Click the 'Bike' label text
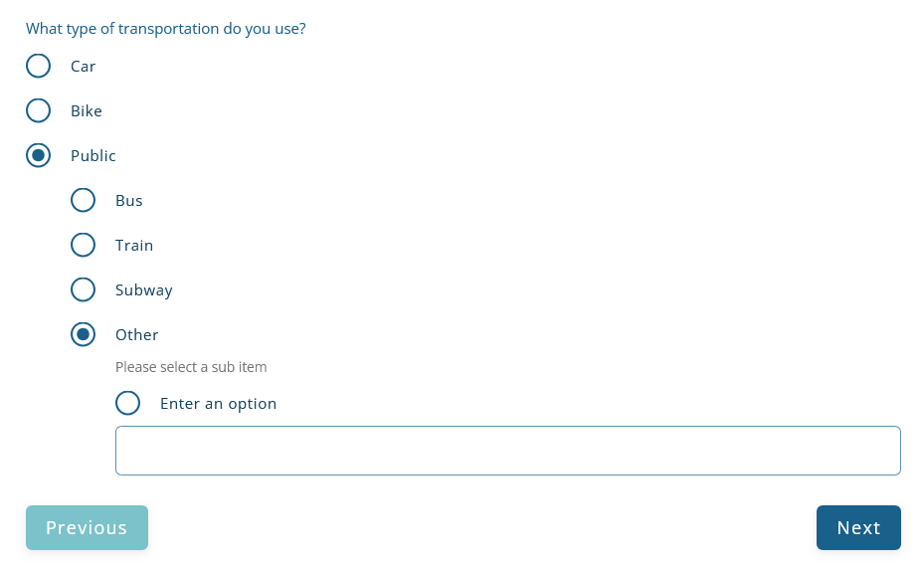 click(x=86, y=111)
